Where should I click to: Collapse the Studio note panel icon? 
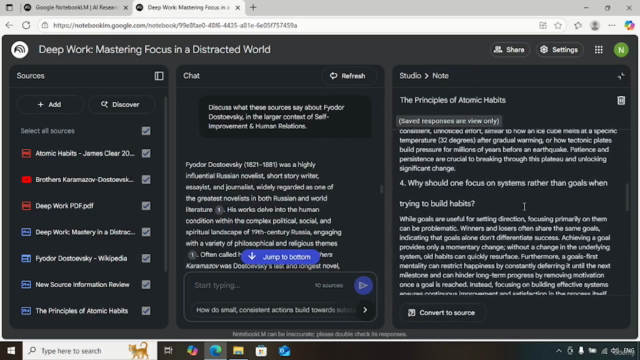tap(621, 76)
